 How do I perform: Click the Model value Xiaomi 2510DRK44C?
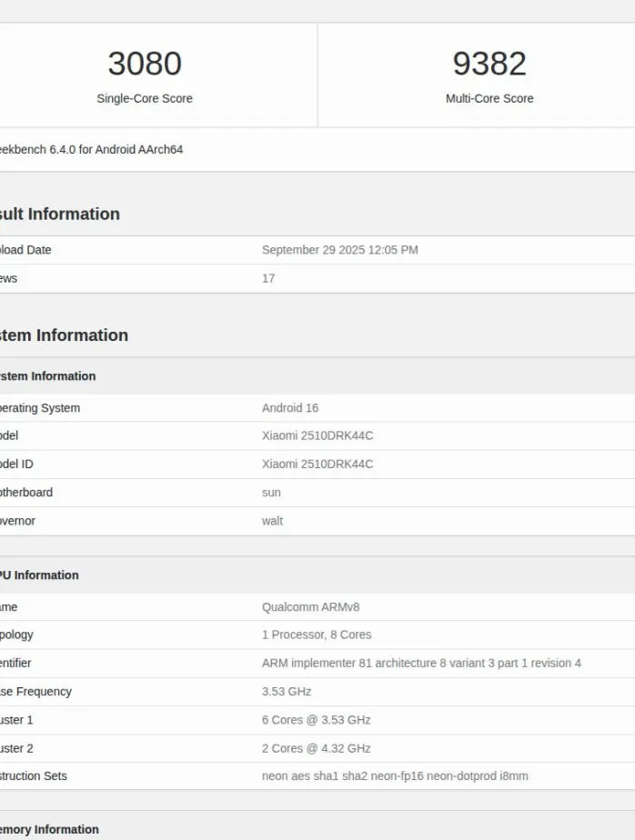[x=317, y=435]
